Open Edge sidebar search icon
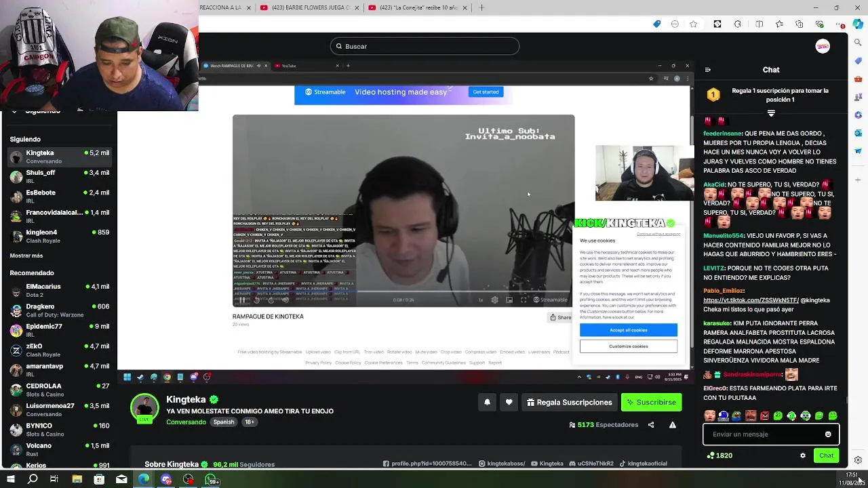Image resolution: width=868 pixels, height=488 pixels. click(x=858, y=43)
